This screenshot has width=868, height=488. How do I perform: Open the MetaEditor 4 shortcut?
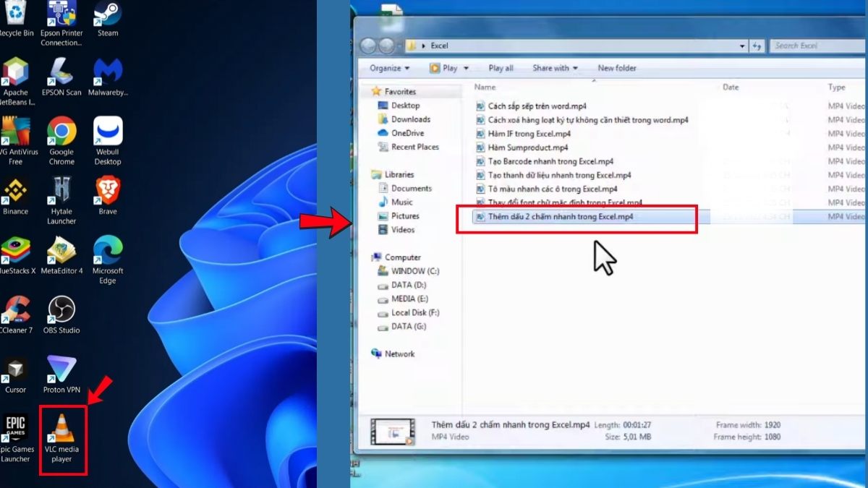[61, 255]
